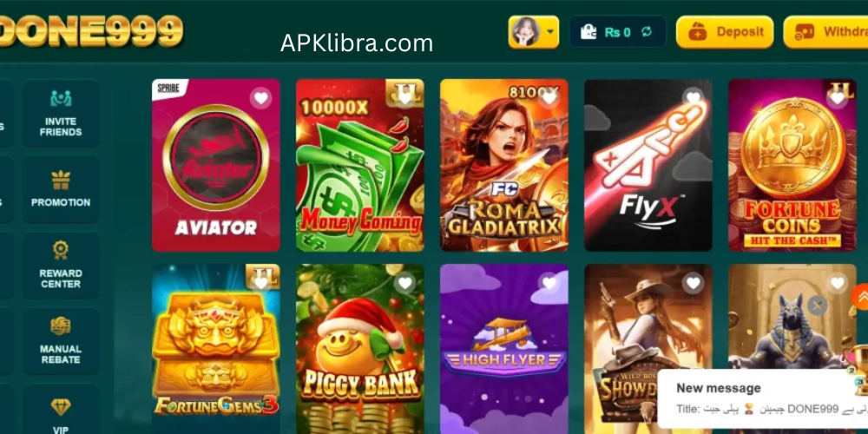Open the New message notification

coord(763,398)
